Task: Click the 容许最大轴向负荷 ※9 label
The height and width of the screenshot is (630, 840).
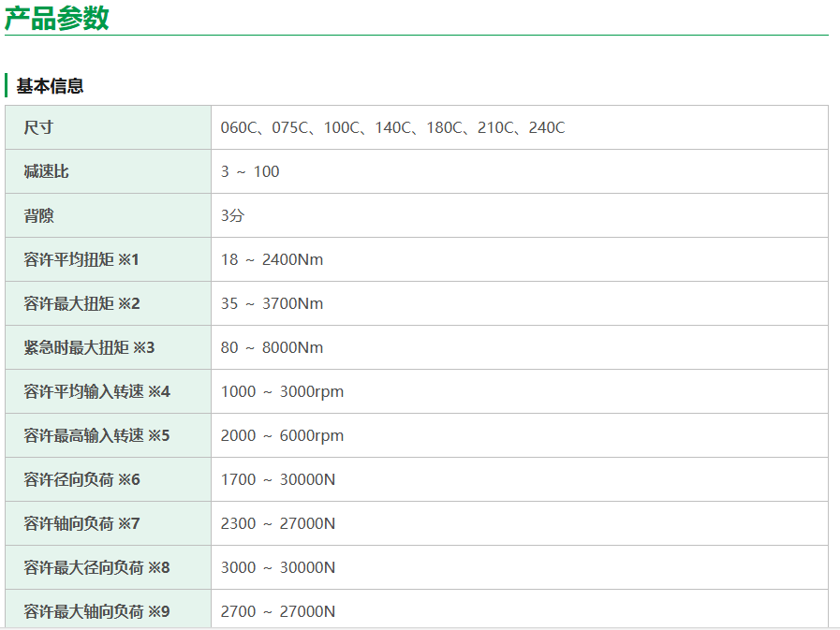Action: 97,611
